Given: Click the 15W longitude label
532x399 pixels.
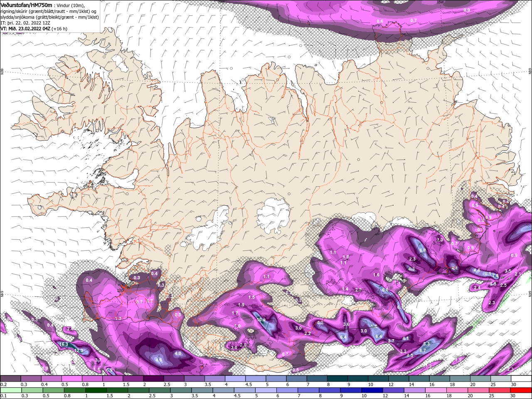Looking at the screenshot, I should click(440, 2).
